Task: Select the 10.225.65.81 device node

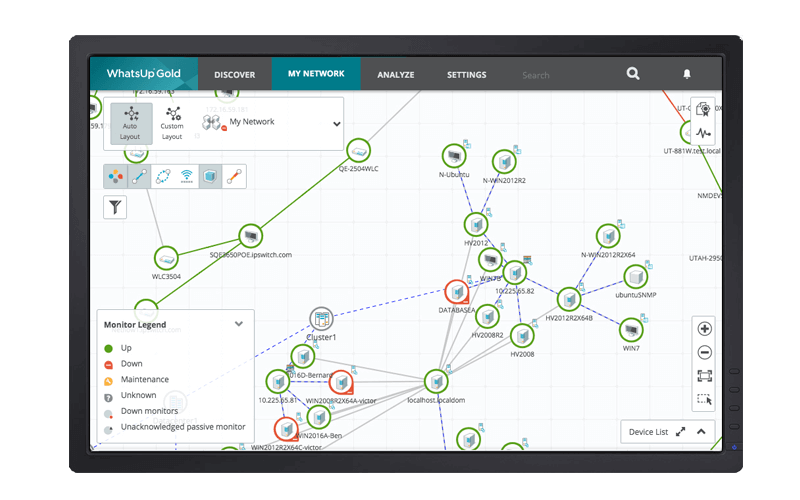Action: coord(278,381)
